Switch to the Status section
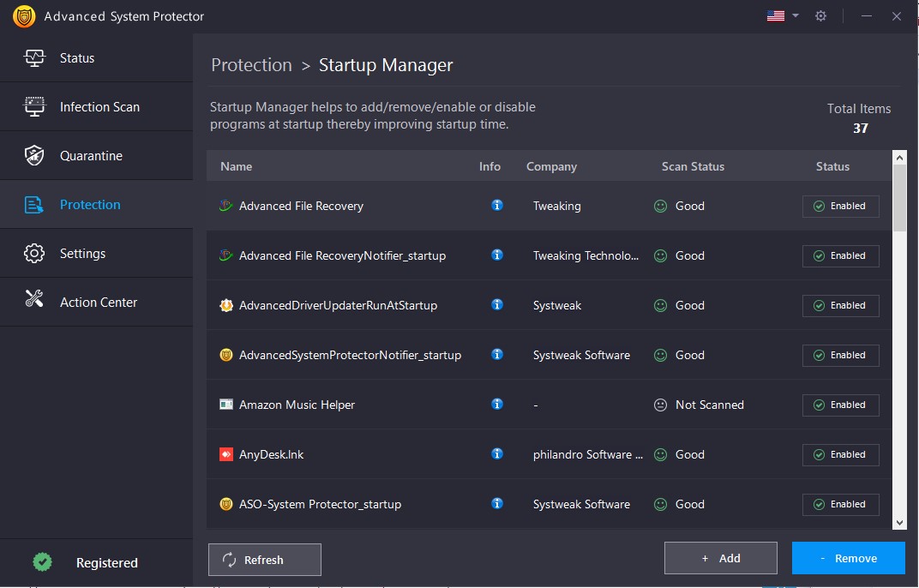919x588 pixels. coord(77,57)
